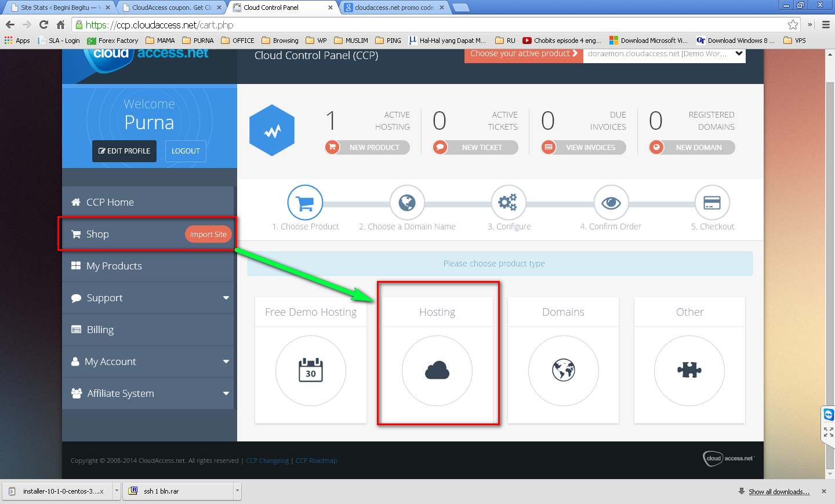Open the active product site dropdown
This screenshot has width=835, height=504.
[665, 54]
